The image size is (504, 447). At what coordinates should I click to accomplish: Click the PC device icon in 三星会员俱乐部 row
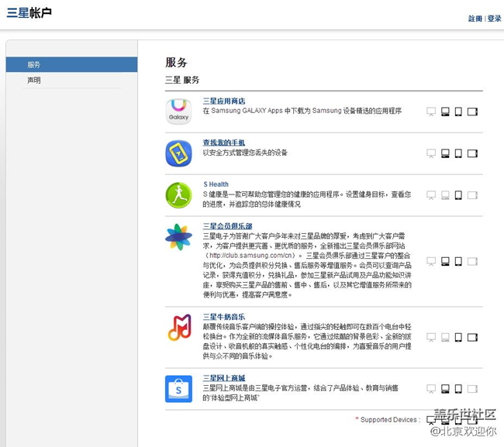[445, 261]
